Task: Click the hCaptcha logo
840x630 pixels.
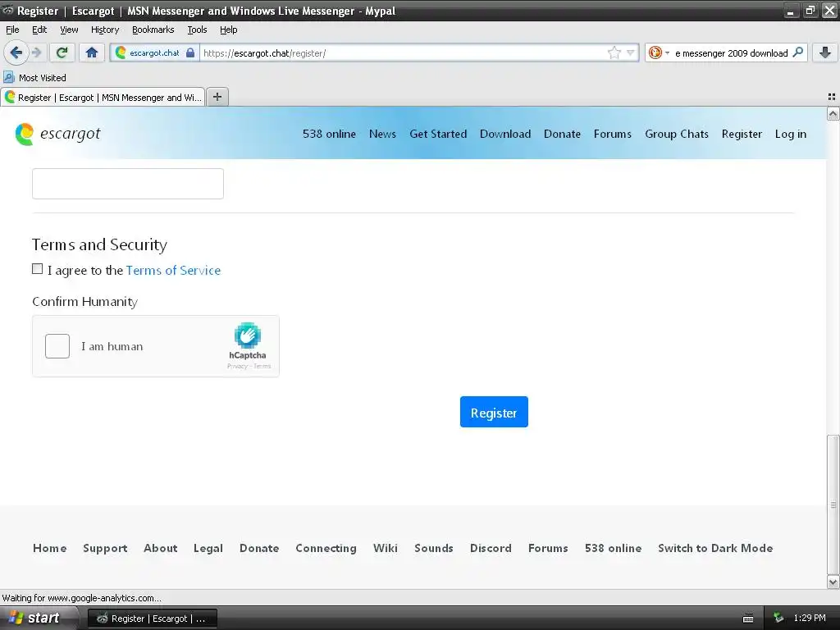Action: click(x=248, y=336)
